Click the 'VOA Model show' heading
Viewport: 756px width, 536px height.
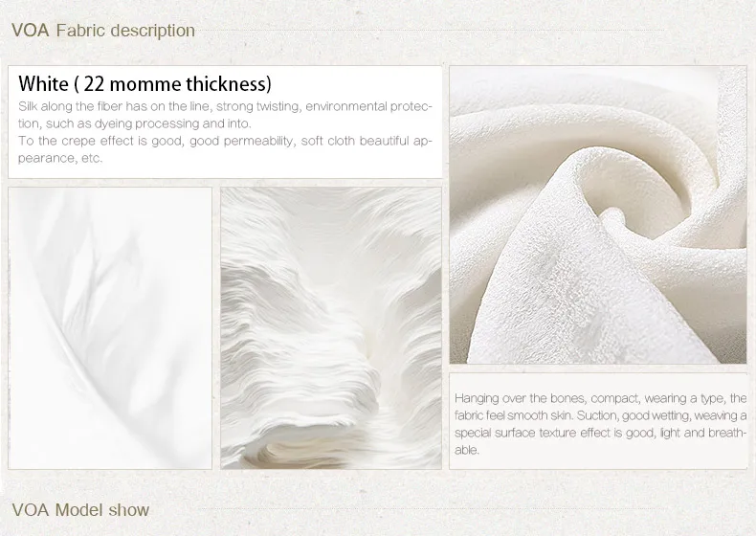pyautogui.click(x=80, y=510)
